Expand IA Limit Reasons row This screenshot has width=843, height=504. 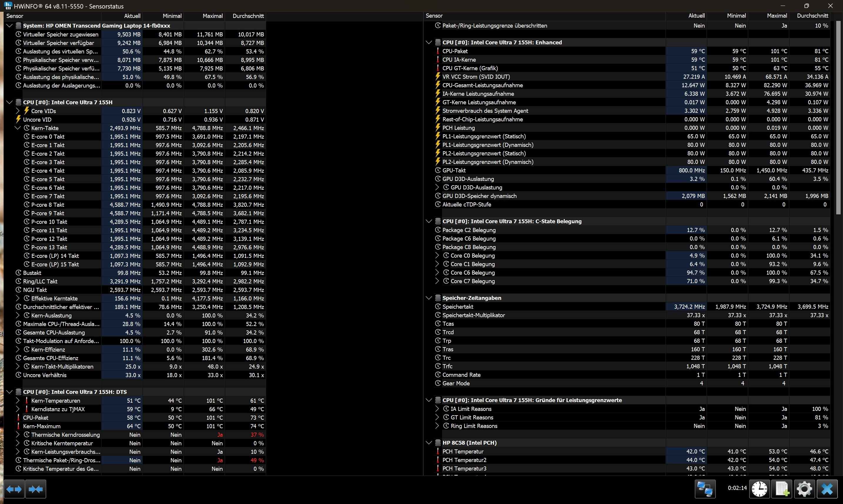point(437,409)
